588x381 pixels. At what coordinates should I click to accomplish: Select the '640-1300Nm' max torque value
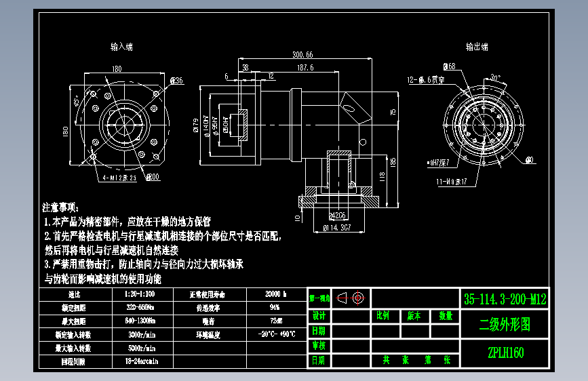click(140, 321)
